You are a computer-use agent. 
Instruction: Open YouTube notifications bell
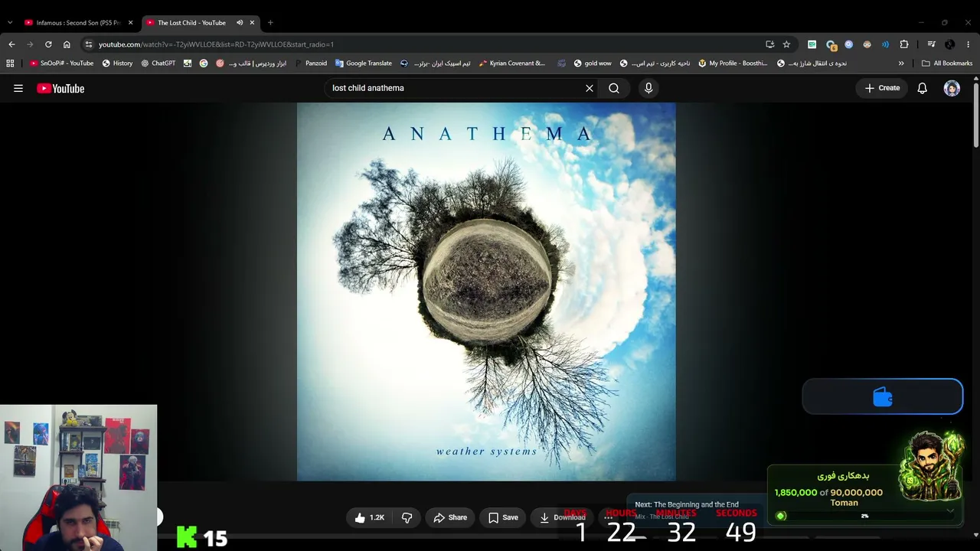pyautogui.click(x=923, y=88)
